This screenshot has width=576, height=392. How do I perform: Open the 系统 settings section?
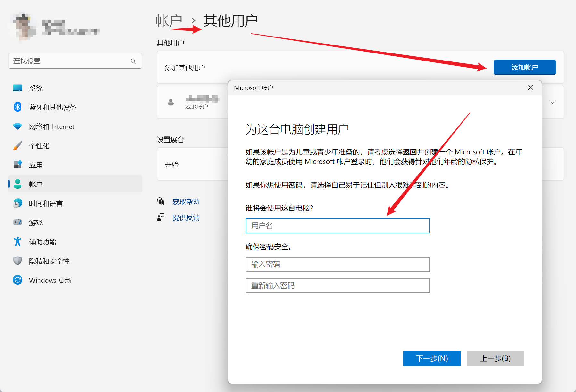pyautogui.click(x=36, y=88)
